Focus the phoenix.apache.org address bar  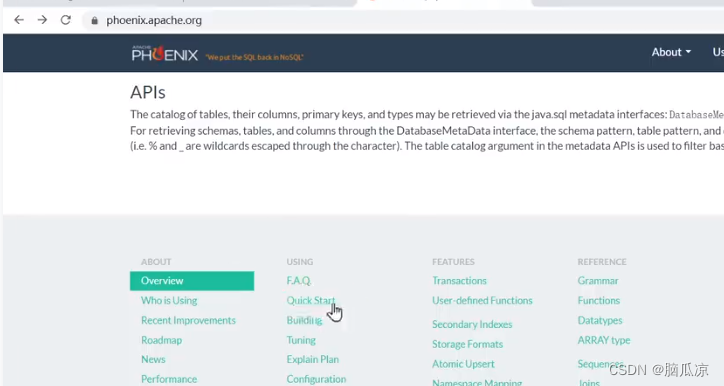click(369, 20)
